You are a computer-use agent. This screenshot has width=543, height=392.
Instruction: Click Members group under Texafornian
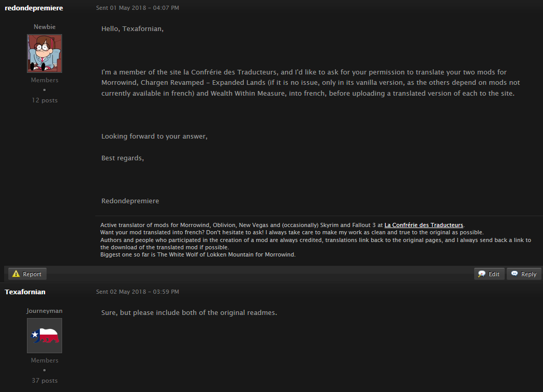pyautogui.click(x=45, y=360)
